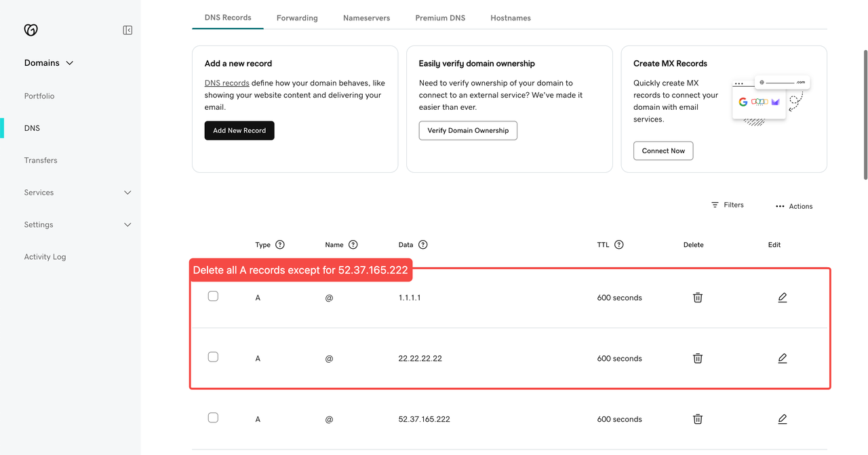This screenshot has height=455, width=868.
Task: Select checkbox for 1.1.1.1 record
Action: tap(213, 296)
